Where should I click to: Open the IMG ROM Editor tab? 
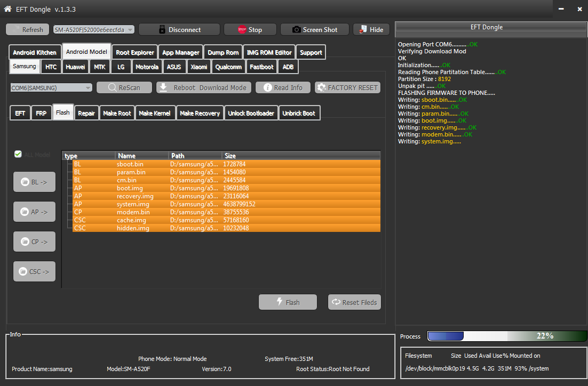point(269,52)
